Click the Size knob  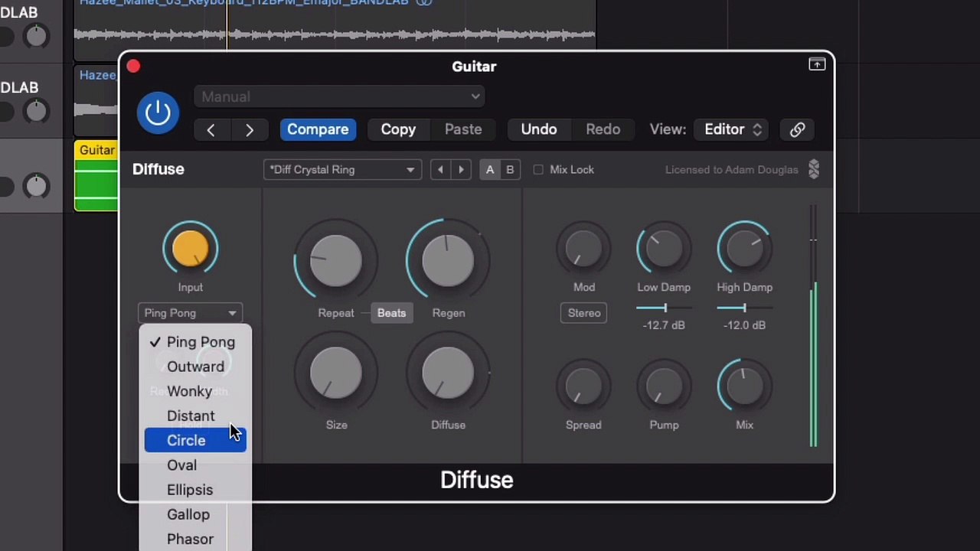pyautogui.click(x=336, y=373)
